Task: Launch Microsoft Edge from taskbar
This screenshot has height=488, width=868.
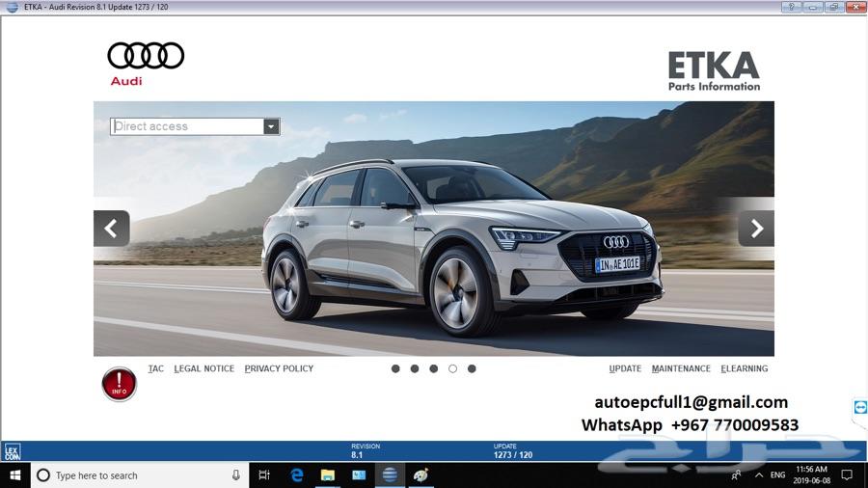Action: (297, 475)
